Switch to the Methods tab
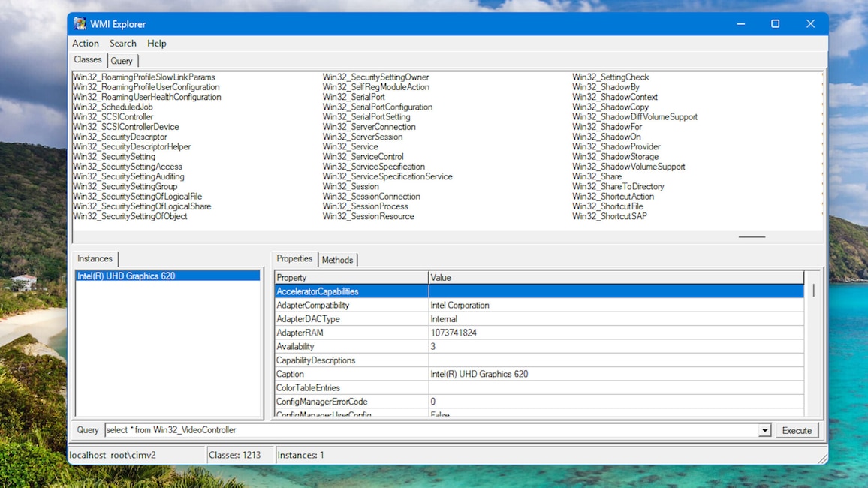The height and width of the screenshot is (488, 868). [x=337, y=260]
